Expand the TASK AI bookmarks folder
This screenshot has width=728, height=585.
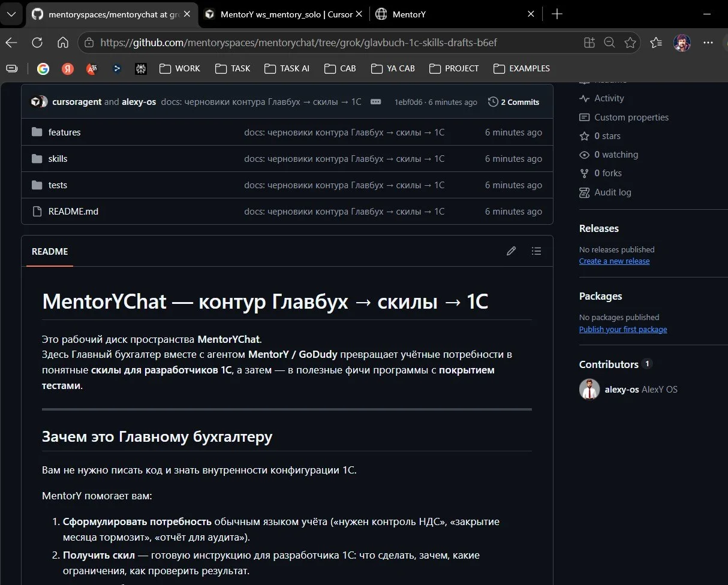287,68
